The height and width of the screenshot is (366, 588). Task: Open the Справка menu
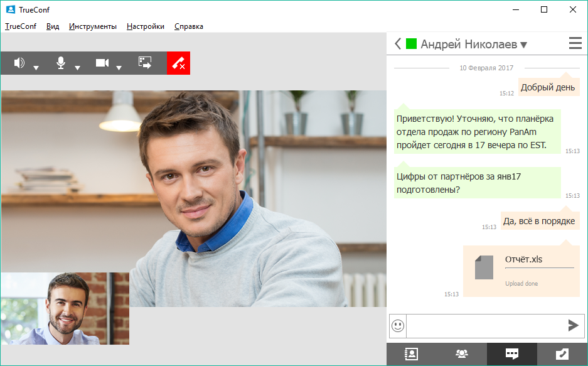click(x=190, y=26)
